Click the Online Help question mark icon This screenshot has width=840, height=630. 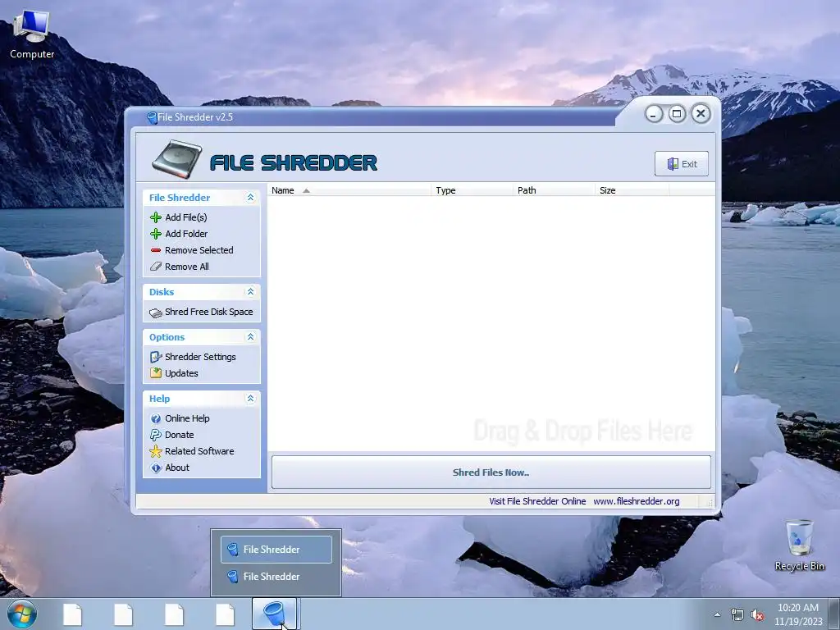coord(156,418)
